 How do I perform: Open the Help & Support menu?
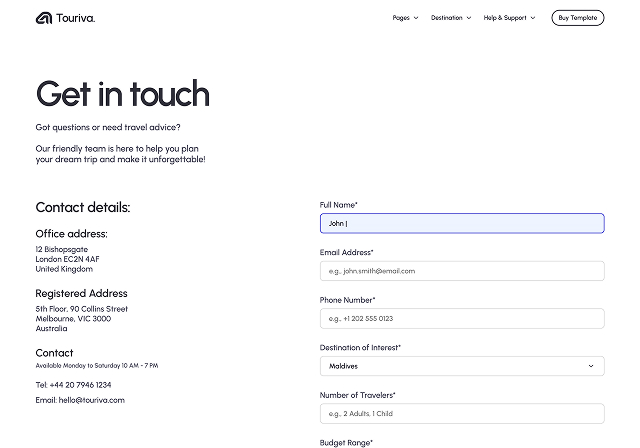[505, 18]
